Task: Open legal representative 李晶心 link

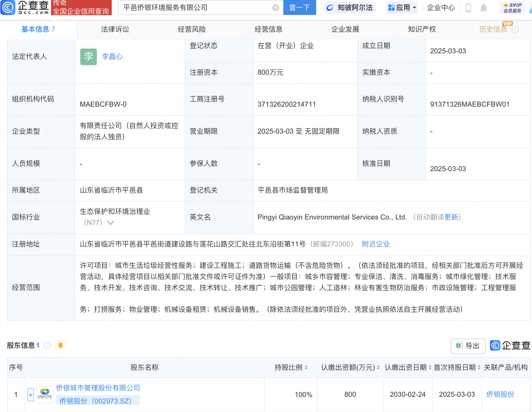Action: point(112,57)
